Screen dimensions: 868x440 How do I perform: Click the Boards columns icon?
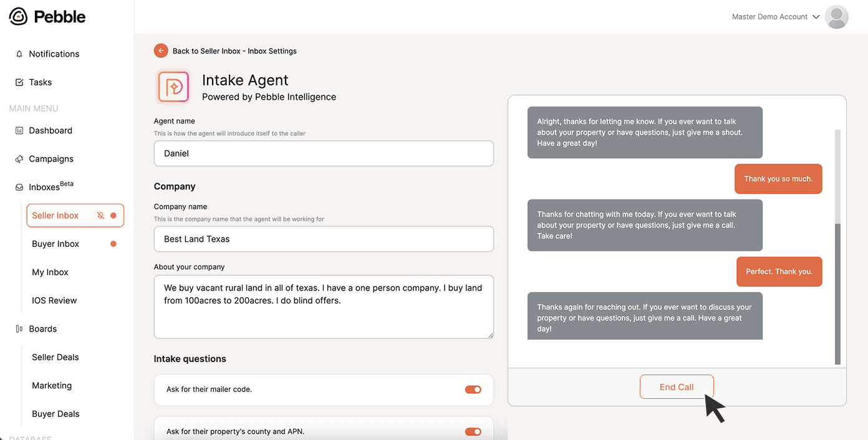tap(19, 329)
